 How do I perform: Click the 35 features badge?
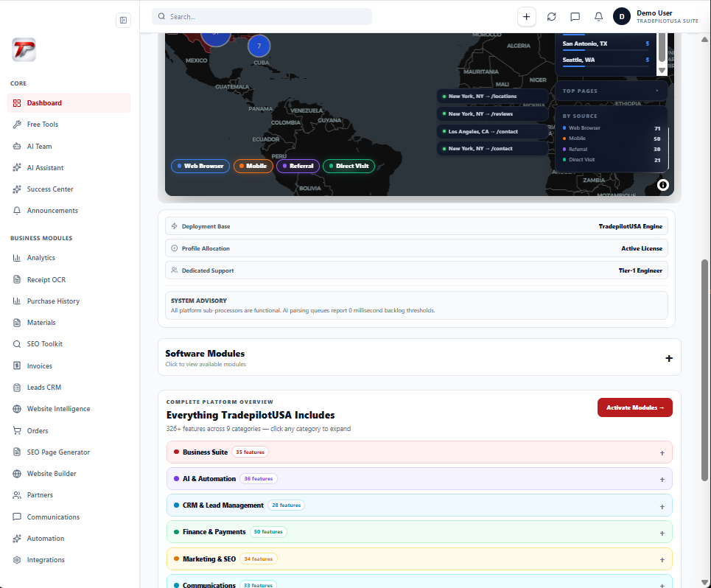point(250,452)
